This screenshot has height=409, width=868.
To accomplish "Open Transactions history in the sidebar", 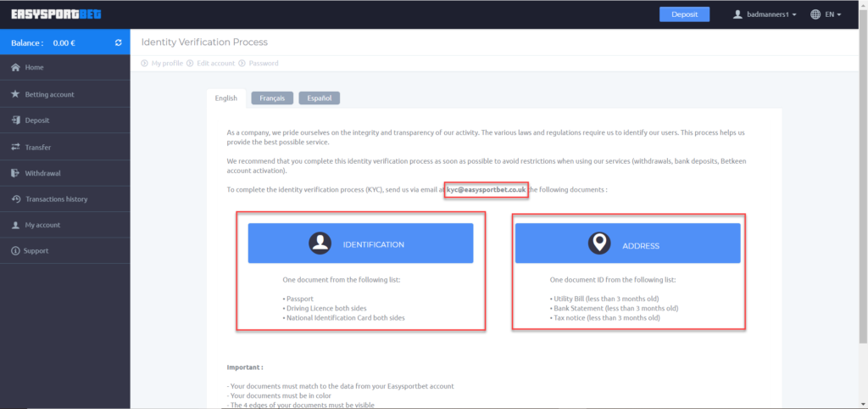I will [x=64, y=199].
